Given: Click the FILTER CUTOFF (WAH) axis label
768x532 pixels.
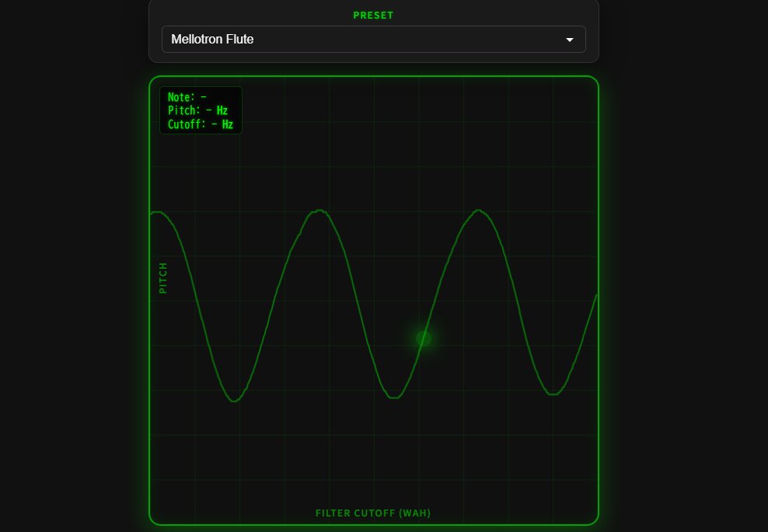Looking at the screenshot, I should (x=373, y=513).
